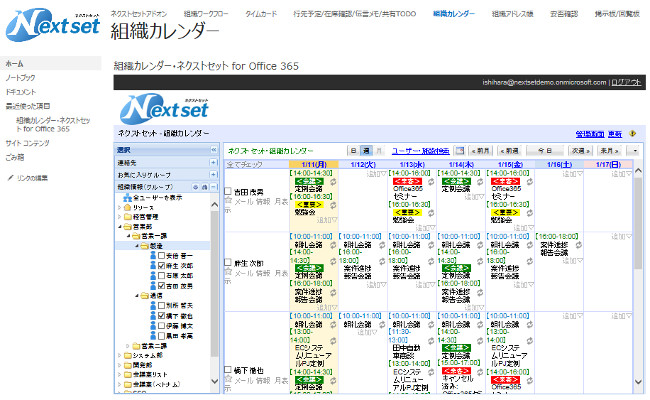Expand the お気に入りグループ section with its plus button
650x400 pixels.
(x=214, y=175)
